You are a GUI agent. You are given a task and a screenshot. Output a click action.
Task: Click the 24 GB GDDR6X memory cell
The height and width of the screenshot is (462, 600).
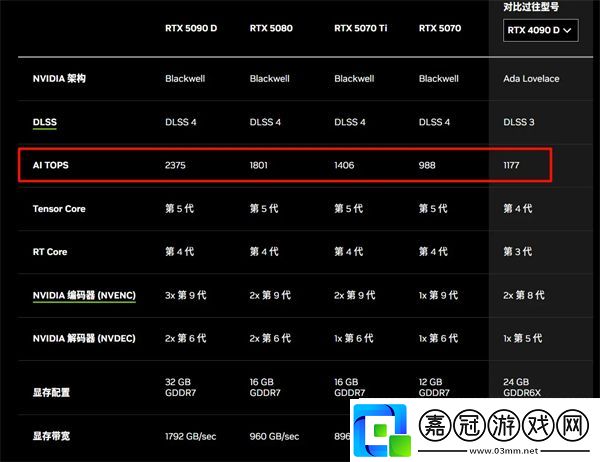click(x=522, y=387)
